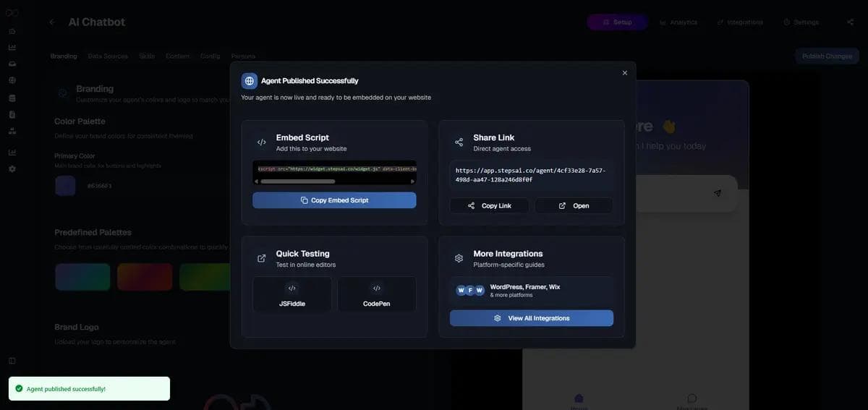The image size is (868, 410).
Task: Click the infinity logo in the sidebar
Action: coord(12,13)
